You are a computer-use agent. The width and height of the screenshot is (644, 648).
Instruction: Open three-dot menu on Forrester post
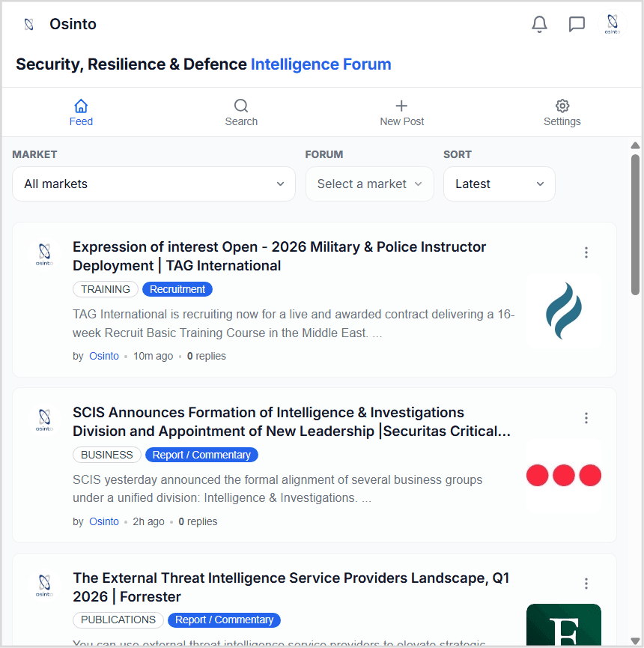(586, 584)
